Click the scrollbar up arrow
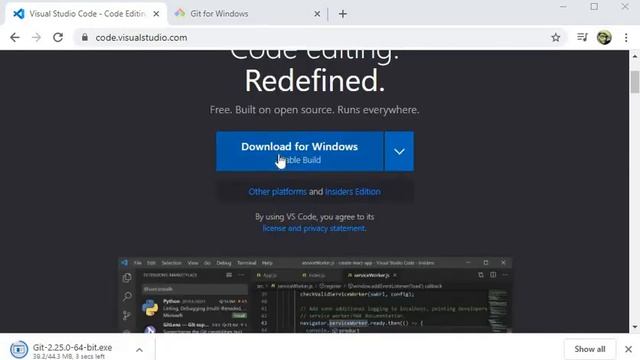Viewport: 640px width, 360px height. [x=635, y=56]
